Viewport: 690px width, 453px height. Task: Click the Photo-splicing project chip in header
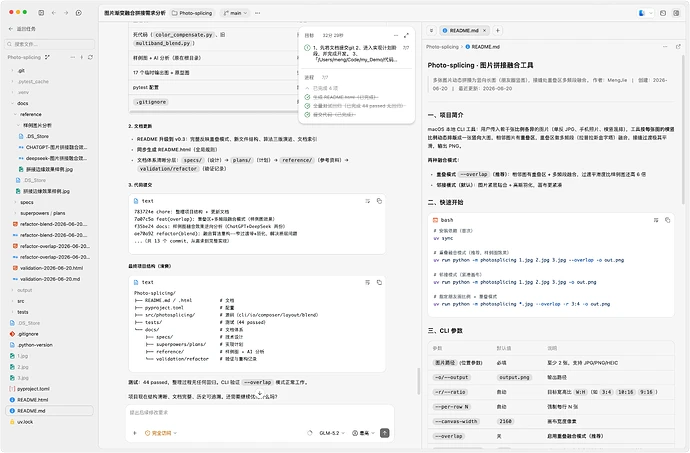point(192,13)
